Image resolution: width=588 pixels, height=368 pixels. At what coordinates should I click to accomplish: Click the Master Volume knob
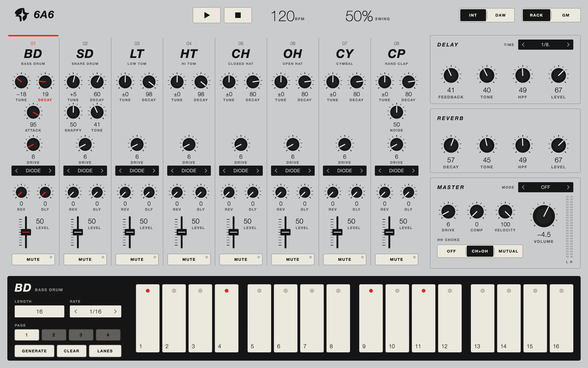[x=544, y=216]
